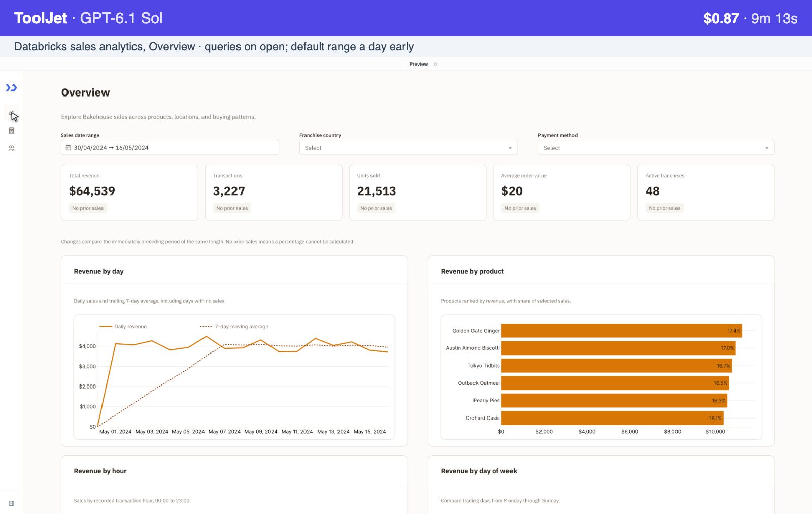This screenshot has height=514, width=812.
Task: Click the Transactions 3,227 value
Action: click(229, 191)
